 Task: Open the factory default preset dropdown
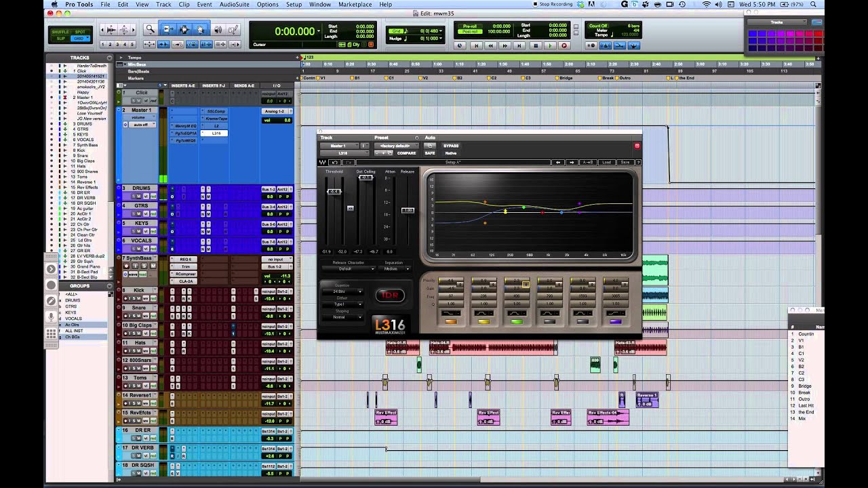point(396,146)
